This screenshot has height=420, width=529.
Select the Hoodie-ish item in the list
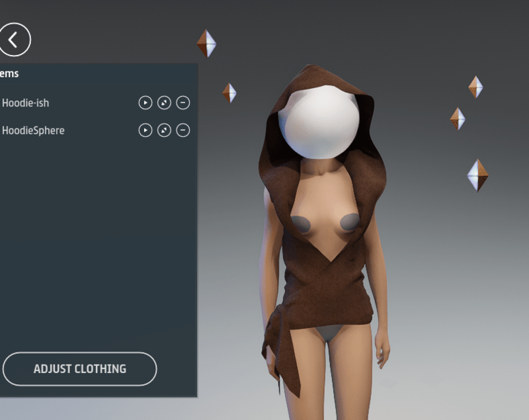(26, 103)
